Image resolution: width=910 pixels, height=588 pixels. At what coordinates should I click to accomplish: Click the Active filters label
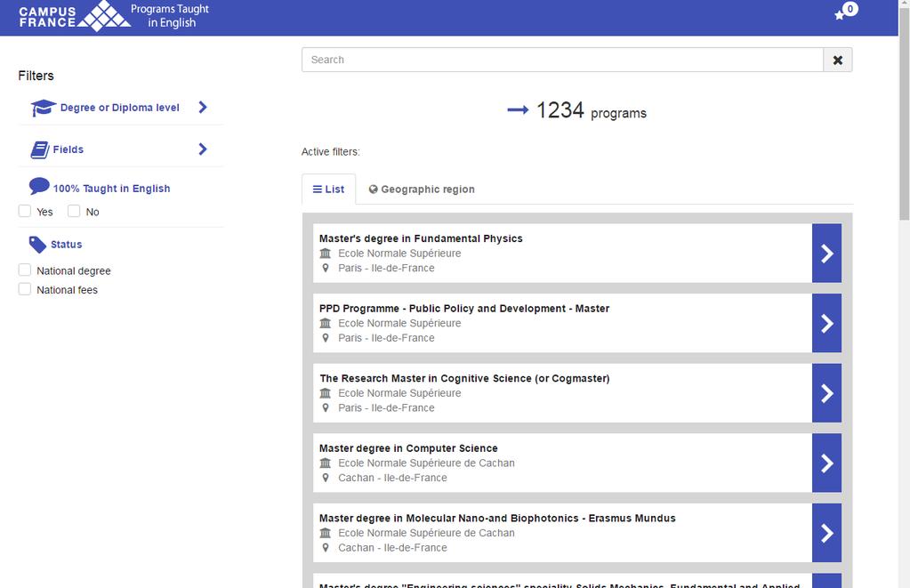[330, 151]
